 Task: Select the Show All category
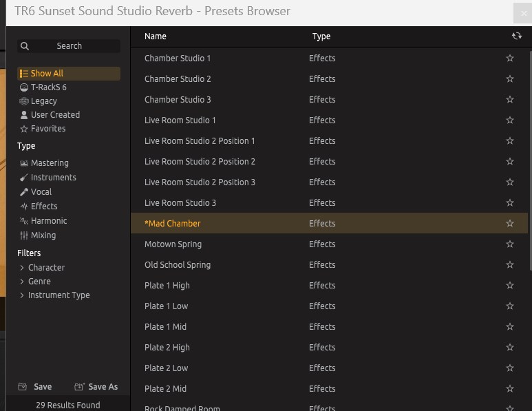[x=47, y=74]
